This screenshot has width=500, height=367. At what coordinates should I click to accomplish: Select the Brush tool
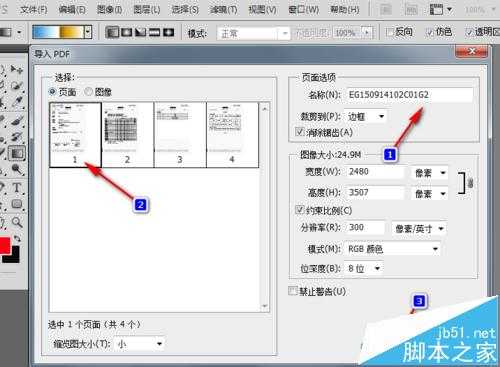click(x=17, y=120)
